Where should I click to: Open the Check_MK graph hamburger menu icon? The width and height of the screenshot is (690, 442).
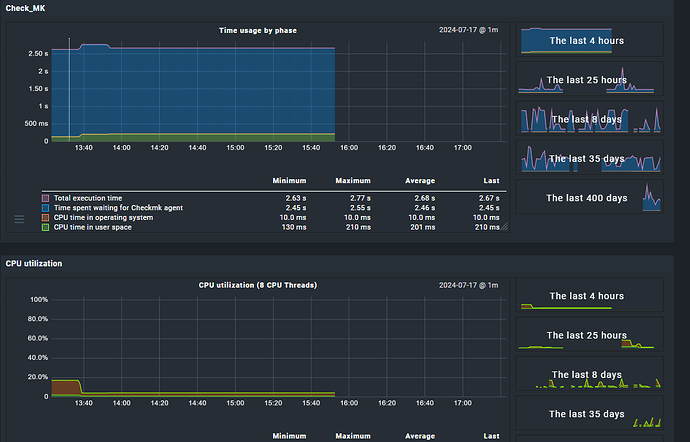[19, 219]
